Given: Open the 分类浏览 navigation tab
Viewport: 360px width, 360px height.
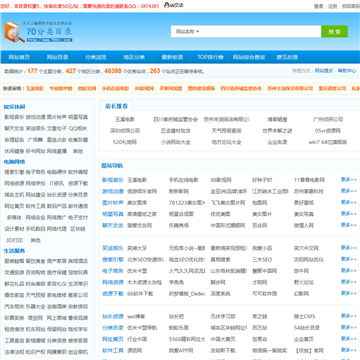Looking at the screenshot, I should tap(96, 57).
